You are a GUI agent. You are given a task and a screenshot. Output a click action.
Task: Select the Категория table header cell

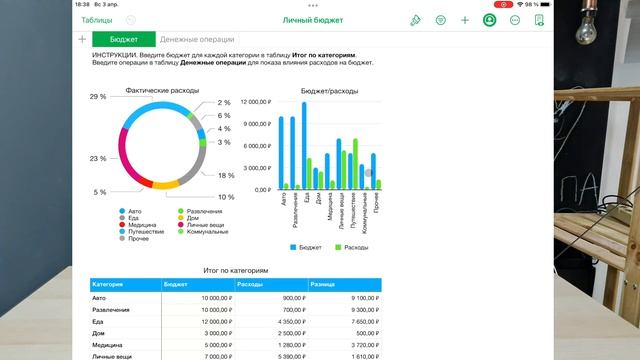click(126, 284)
